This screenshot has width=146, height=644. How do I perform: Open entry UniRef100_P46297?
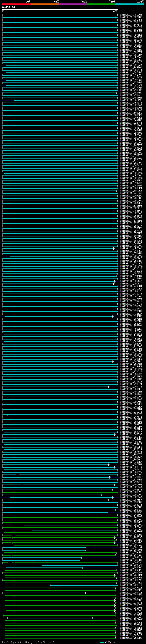[131, 37]
